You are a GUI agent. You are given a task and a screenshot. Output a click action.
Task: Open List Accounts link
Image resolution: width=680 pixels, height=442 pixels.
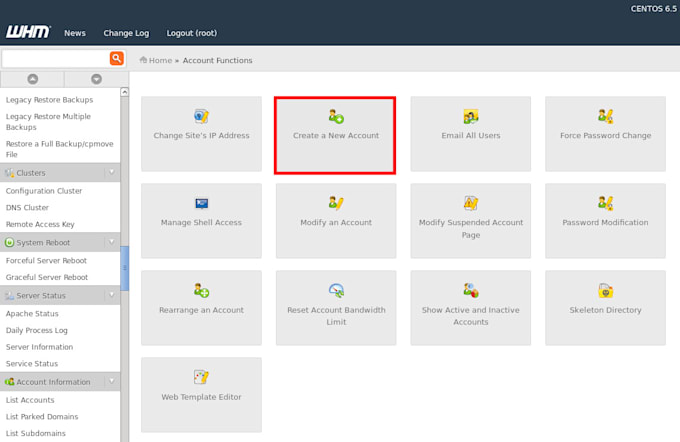click(x=30, y=400)
